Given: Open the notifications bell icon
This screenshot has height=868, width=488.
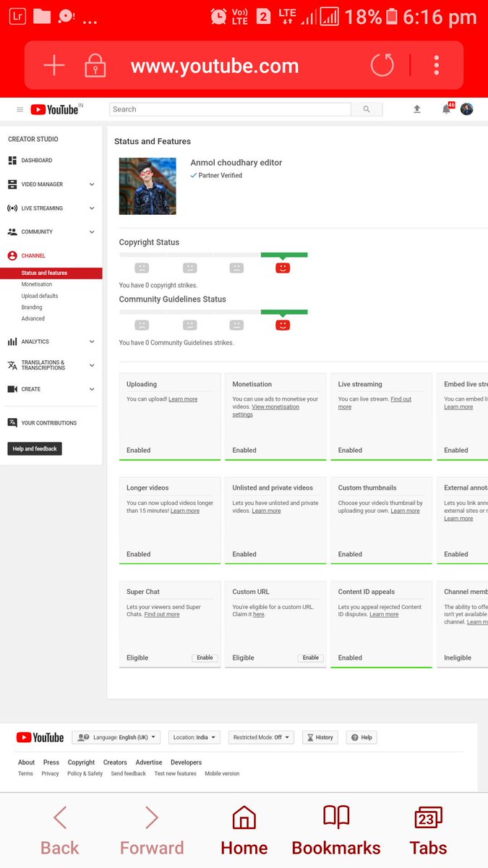Looking at the screenshot, I should pos(447,109).
